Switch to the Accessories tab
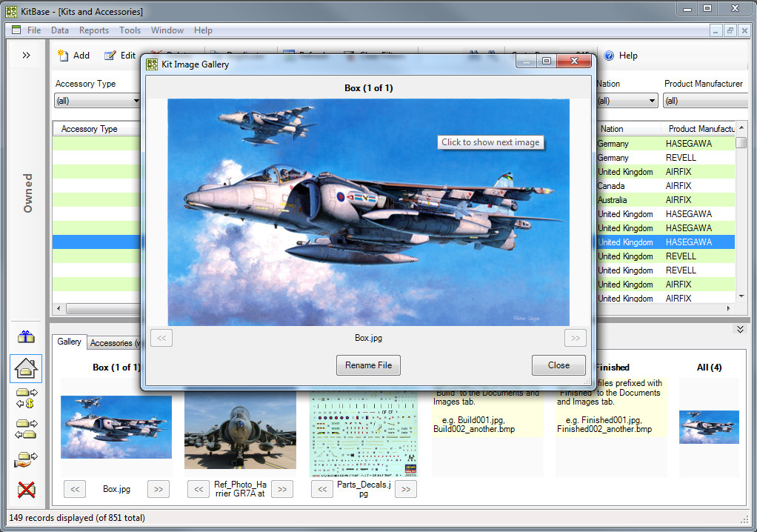The width and height of the screenshot is (757, 532). point(114,343)
